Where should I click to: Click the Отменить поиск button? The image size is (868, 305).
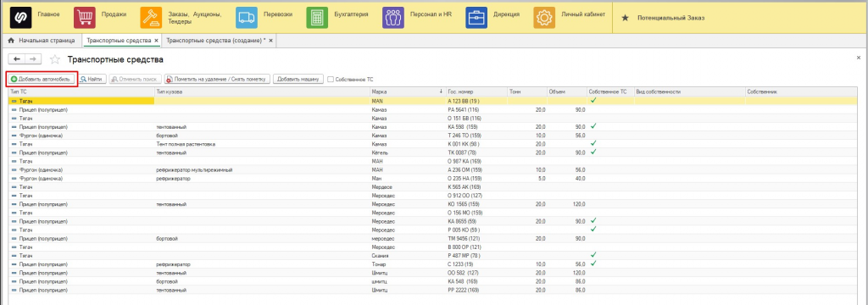coord(136,79)
